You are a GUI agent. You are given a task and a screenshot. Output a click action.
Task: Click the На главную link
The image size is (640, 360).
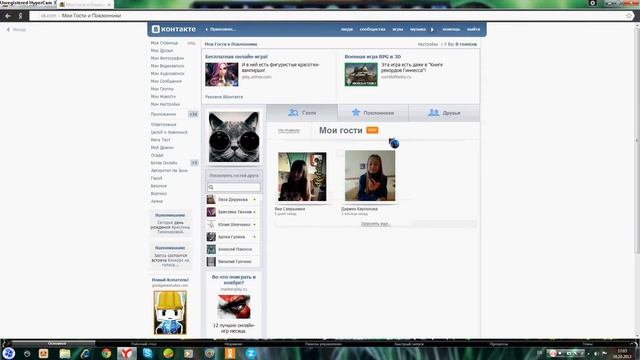pyautogui.click(x=289, y=131)
